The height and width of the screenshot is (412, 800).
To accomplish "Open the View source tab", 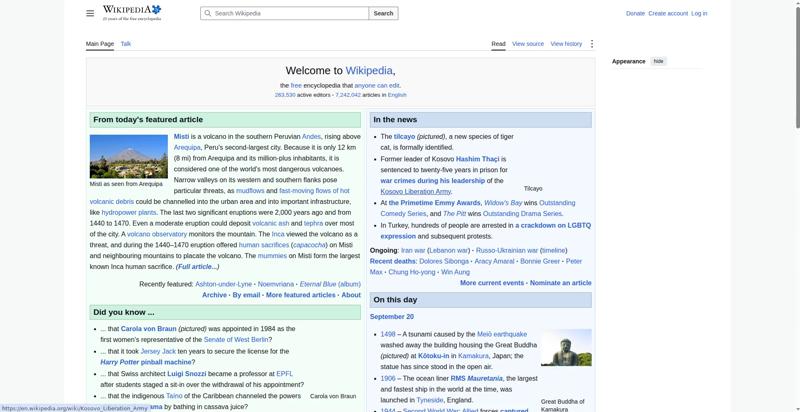I will (x=528, y=44).
